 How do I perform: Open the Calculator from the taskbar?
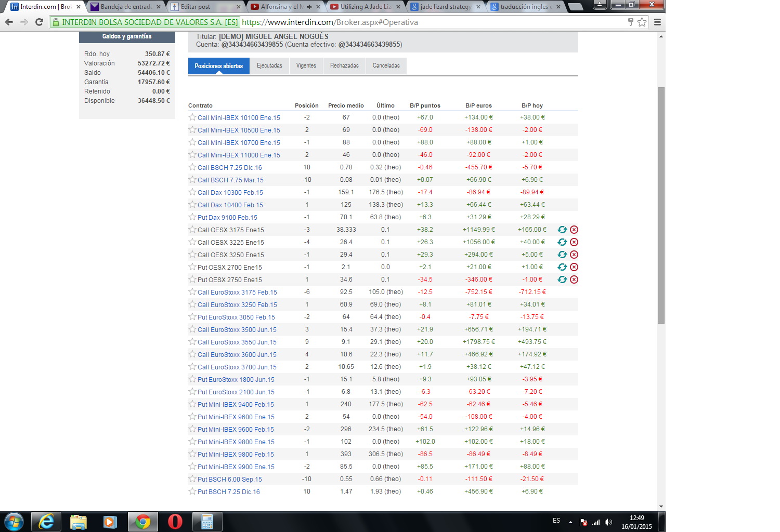(x=207, y=522)
